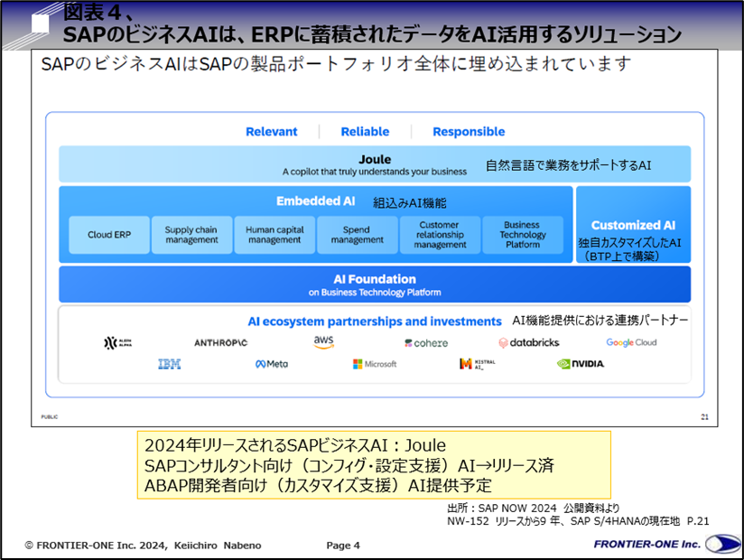Screen dimensions: 744x560
Task: Click the Databricks logo
Action: (528, 342)
